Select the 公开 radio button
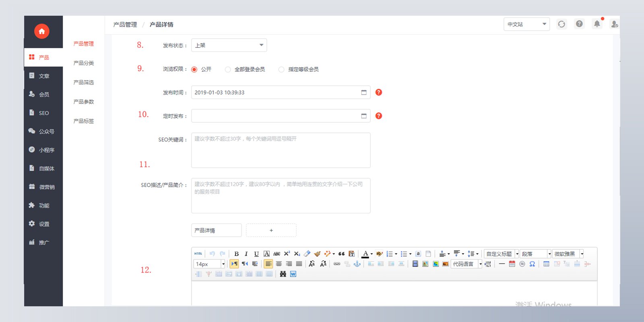This screenshot has width=644, height=322. [194, 69]
